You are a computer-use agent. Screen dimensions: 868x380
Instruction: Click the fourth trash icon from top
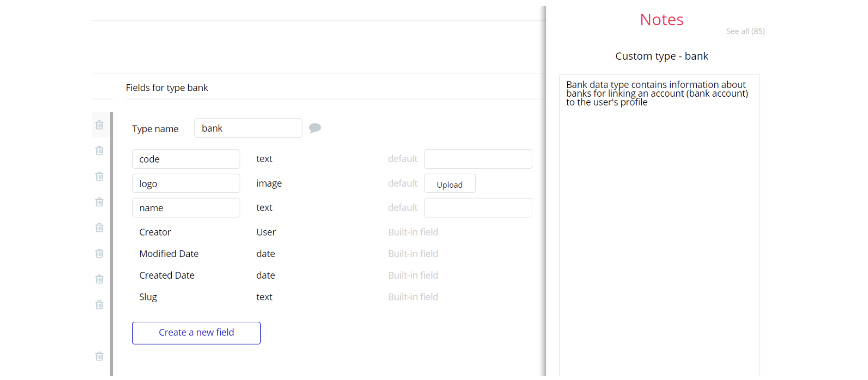99,202
